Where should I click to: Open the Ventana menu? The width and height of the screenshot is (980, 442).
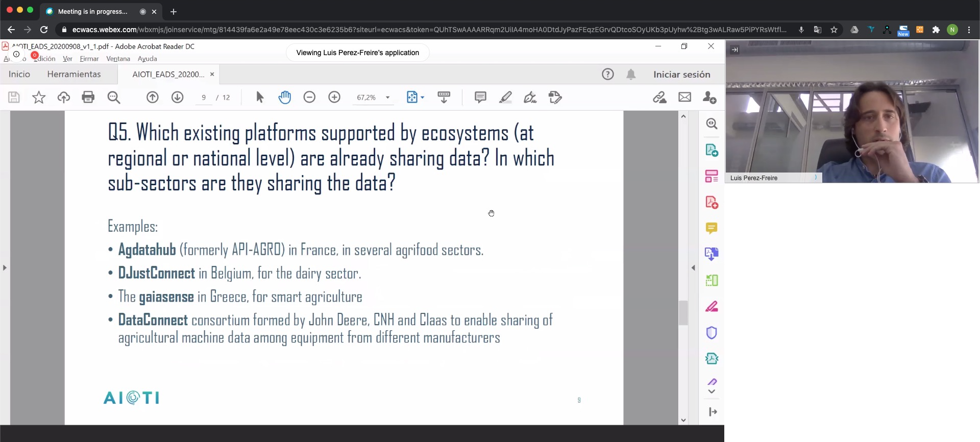click(x=118, y=59)
